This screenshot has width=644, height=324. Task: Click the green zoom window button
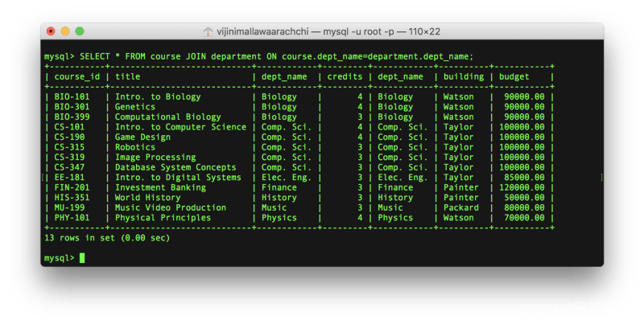[80, 31]
